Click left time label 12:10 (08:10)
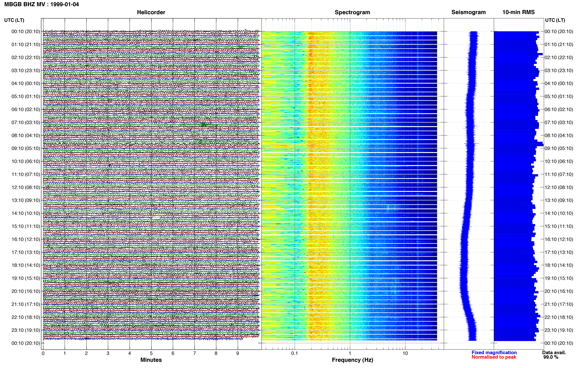This screenshot has height=368, width=588. pos(26,187)
